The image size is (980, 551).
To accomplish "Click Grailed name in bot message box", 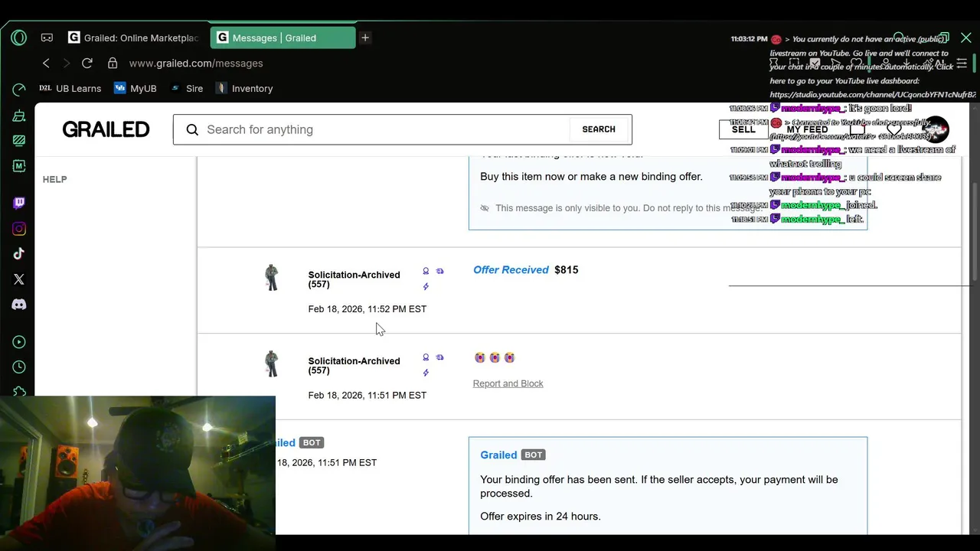I will [498, 455].
